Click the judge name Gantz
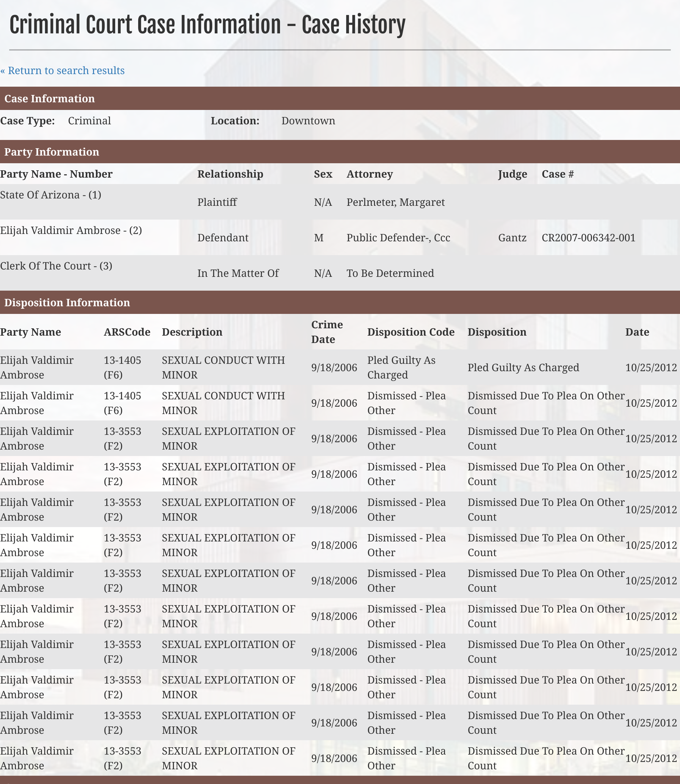The width and height of the screenshot is (680, 784). [x=512, y=238]
